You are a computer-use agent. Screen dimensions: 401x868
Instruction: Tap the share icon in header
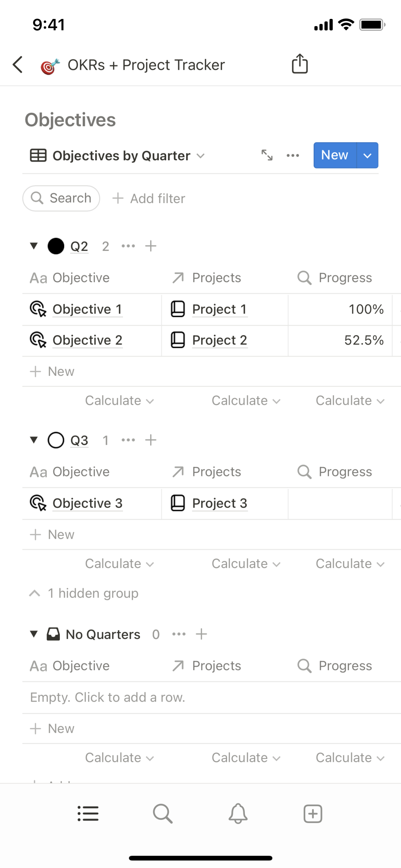[x=299, y=64]
